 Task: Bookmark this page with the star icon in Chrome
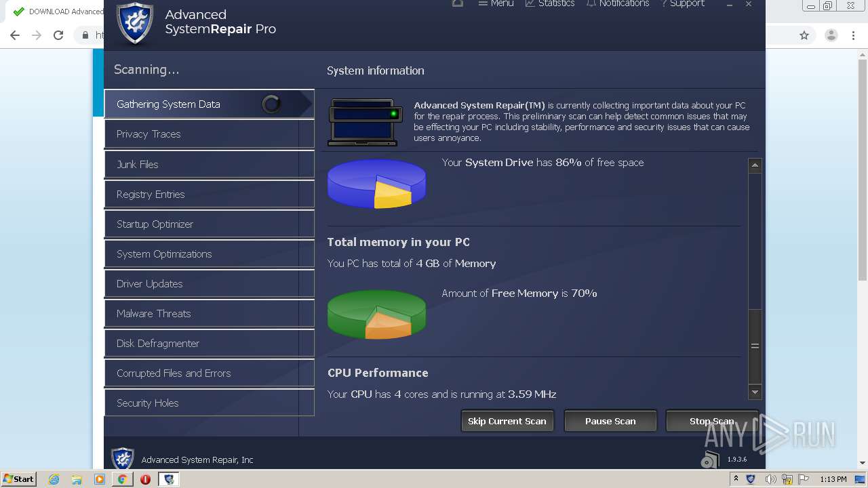[804, 35]
